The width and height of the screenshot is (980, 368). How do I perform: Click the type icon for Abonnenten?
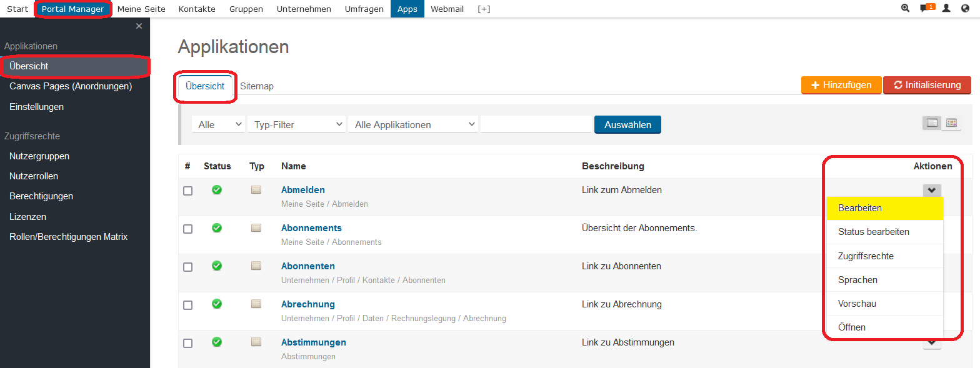coord(256,266)
